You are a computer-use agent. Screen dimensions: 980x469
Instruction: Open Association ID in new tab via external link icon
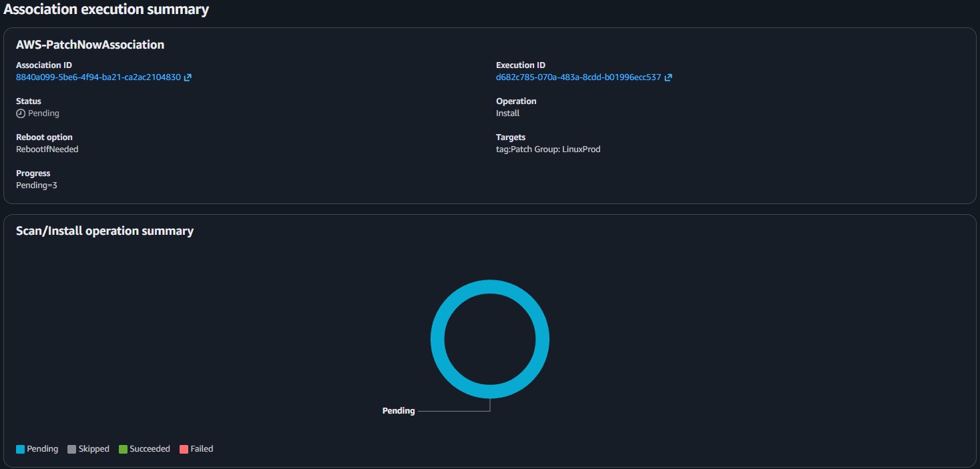(188, 77)
